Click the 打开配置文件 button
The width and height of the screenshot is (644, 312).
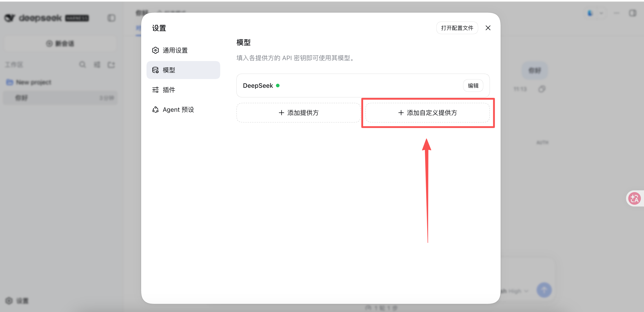[457, 28]
